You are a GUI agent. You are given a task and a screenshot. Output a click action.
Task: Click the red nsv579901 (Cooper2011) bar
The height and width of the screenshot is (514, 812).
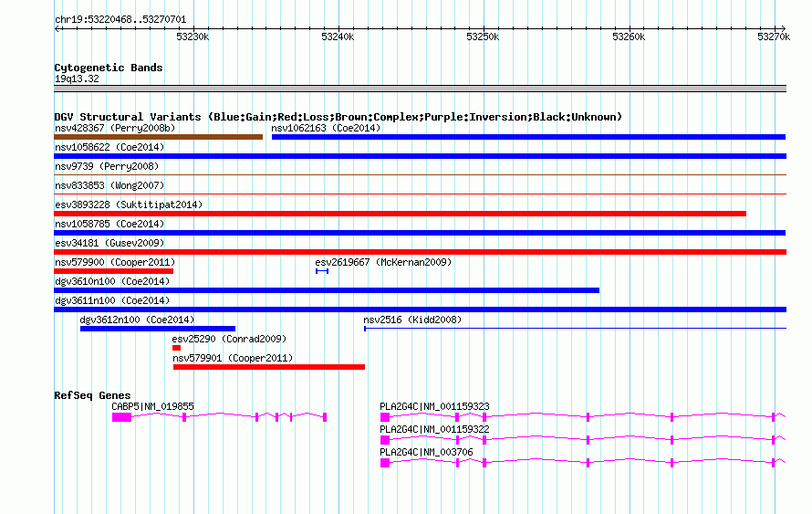coord(269,367)
